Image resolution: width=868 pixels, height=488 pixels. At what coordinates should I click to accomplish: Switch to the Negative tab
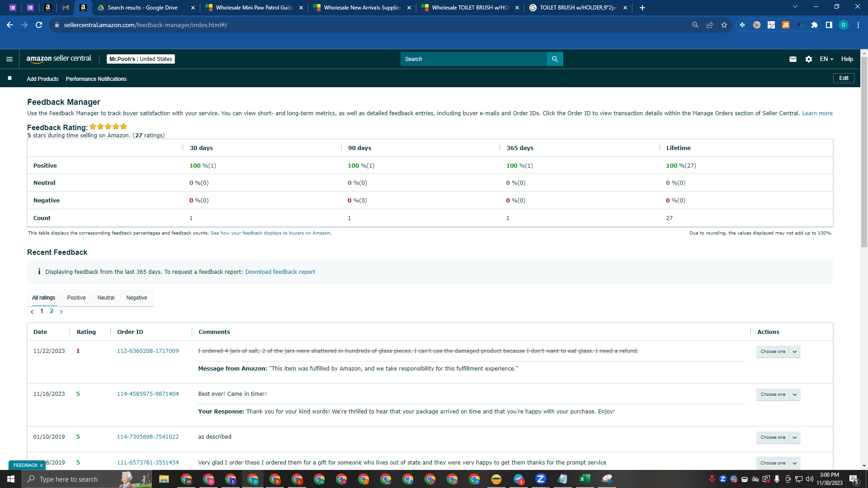click(x=137, y=298)
